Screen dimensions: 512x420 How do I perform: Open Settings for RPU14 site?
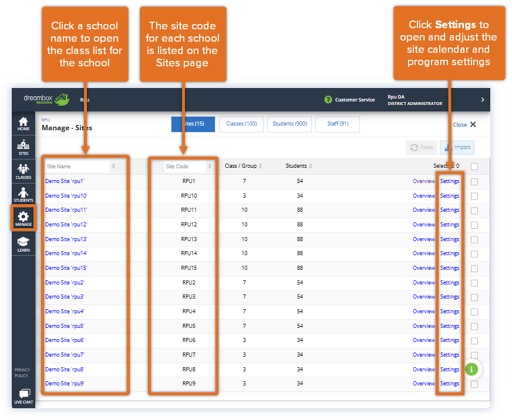[450, 253]
